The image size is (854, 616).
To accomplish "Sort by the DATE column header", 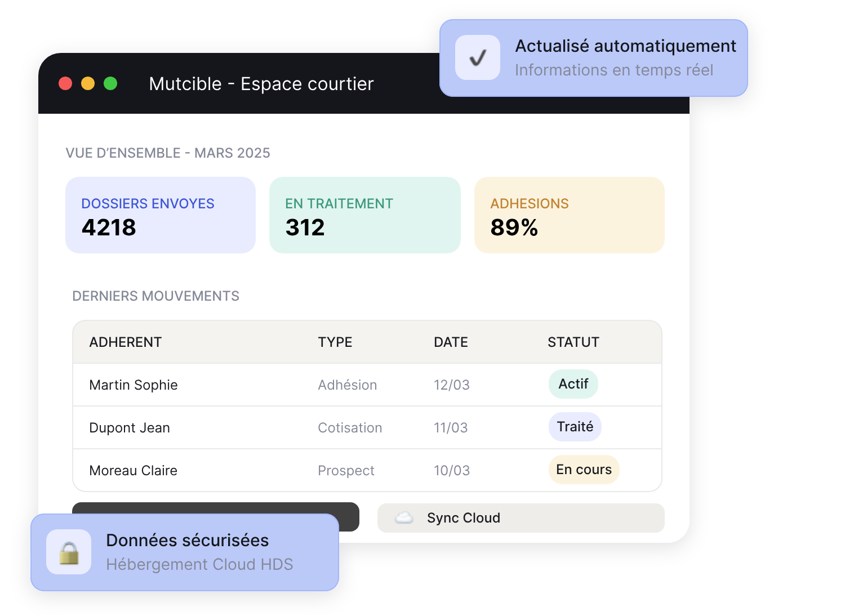I will point(451,342).
